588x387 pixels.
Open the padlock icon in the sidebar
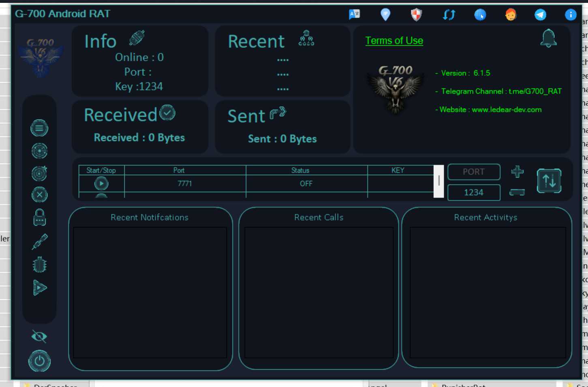pyautogui.click(x=39, y=218)
